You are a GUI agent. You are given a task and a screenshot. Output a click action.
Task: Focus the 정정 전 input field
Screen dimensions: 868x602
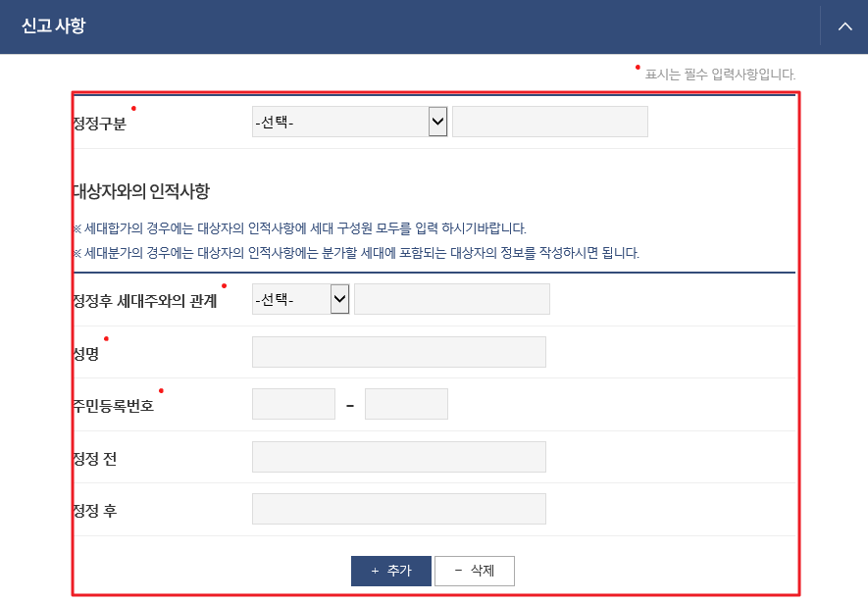398,457
